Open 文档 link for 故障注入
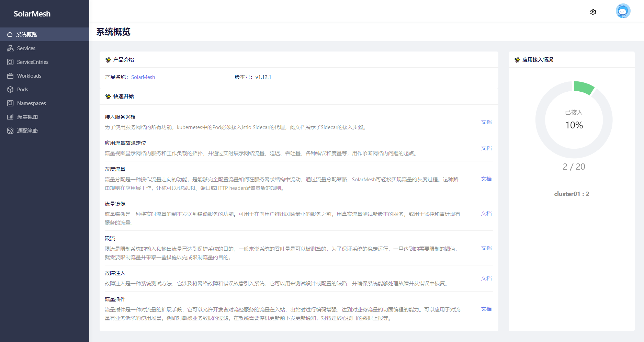Viewport: 644px width, 342px height. coord(486,278)
